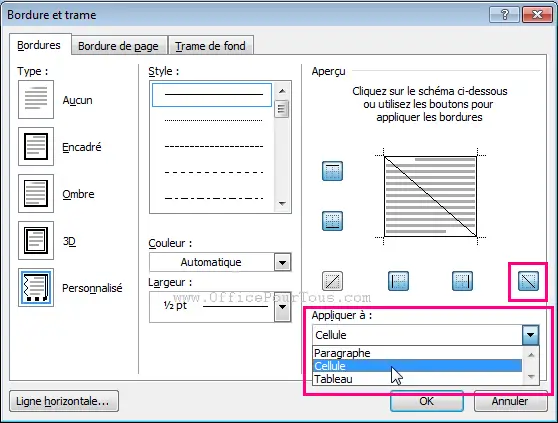Click the Personnalisé label text

92,288
